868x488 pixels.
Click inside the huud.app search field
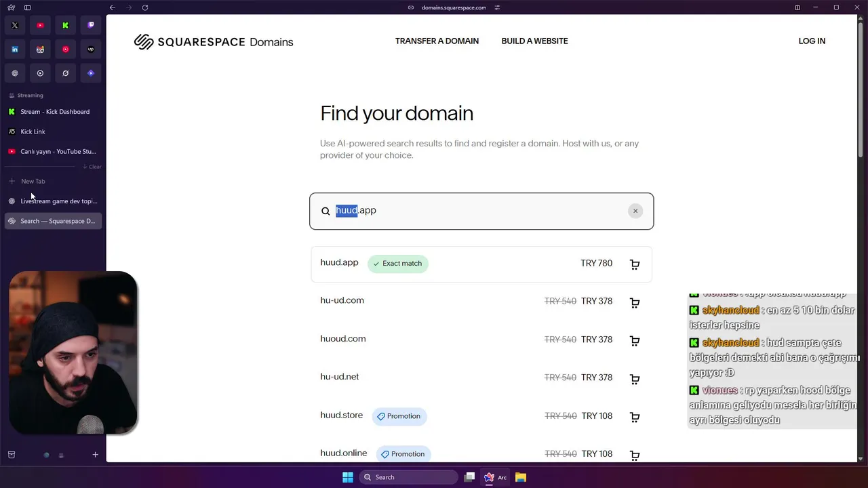(481, 211)
